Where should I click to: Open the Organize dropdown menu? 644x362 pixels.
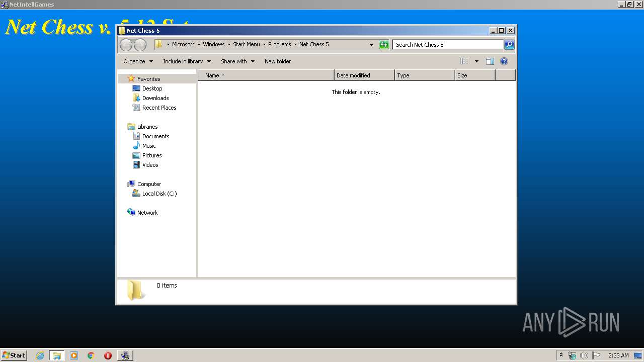tap(138, 61)
